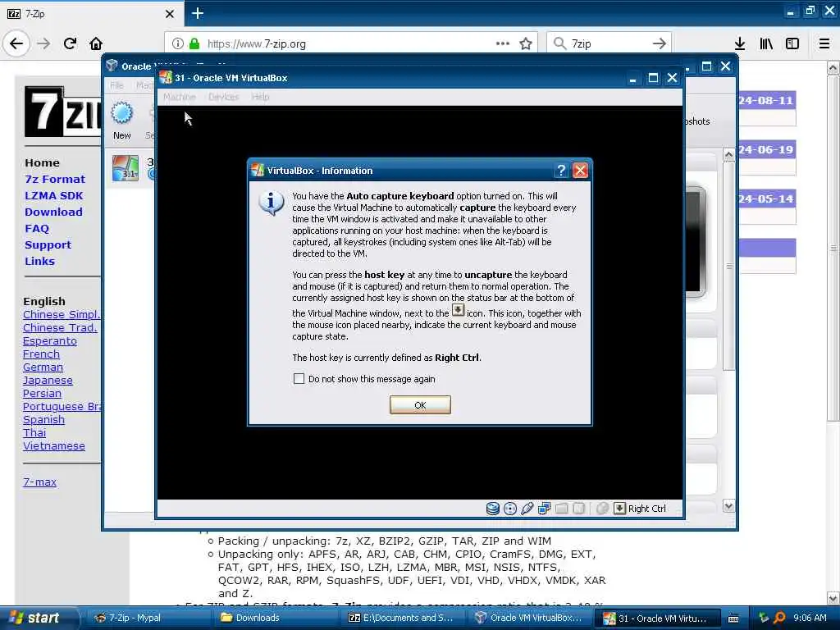Screen dimensions: 840x630
Task: Click the 7zip search box
Action: [x=608, y=43]
